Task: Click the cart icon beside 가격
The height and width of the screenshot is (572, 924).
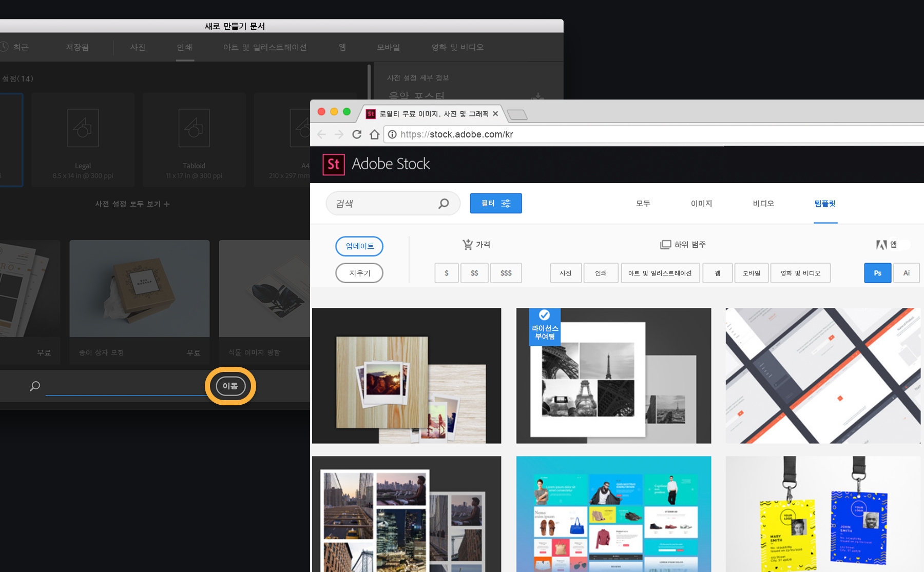Action: 467,245
